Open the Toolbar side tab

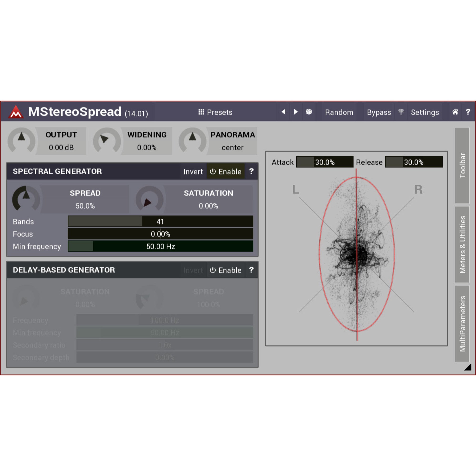coord(462,165)
